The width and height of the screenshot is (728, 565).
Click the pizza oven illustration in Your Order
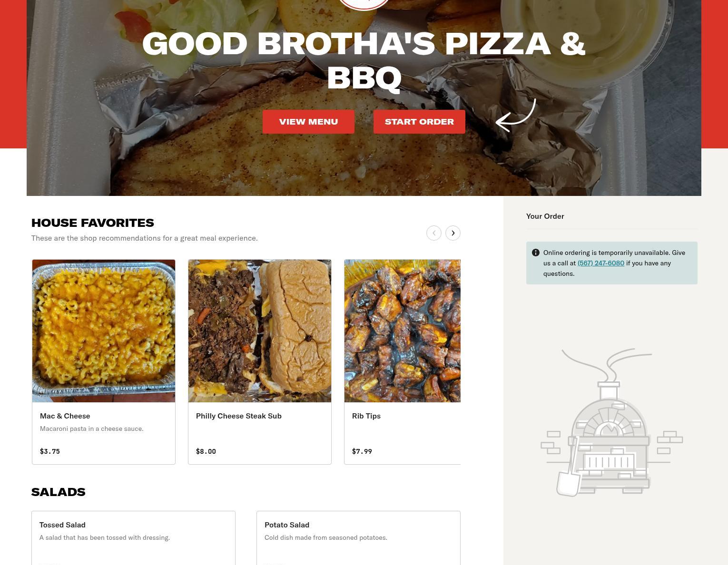tap(611, 422)
